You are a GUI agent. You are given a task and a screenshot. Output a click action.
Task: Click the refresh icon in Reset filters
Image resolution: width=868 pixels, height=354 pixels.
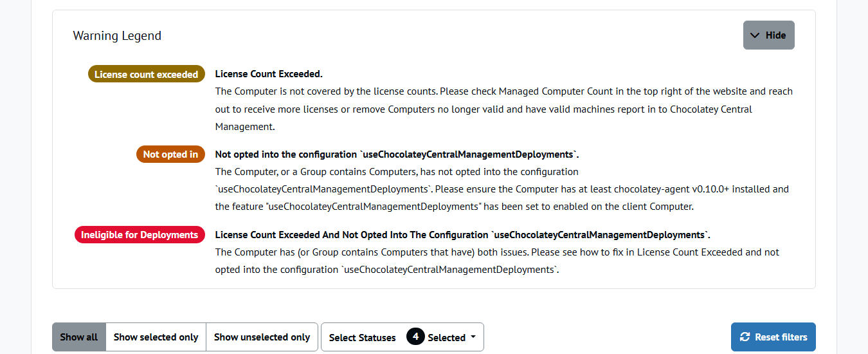pos(745,337)
